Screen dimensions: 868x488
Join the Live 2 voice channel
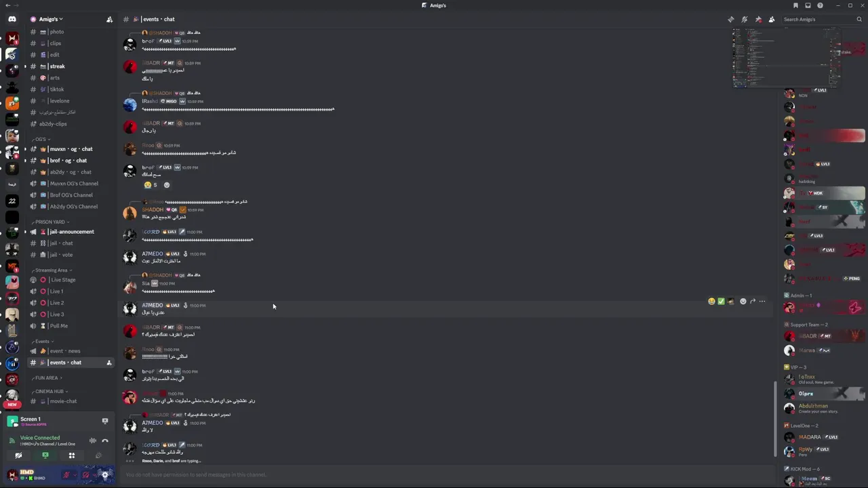[x=72, y=303]
